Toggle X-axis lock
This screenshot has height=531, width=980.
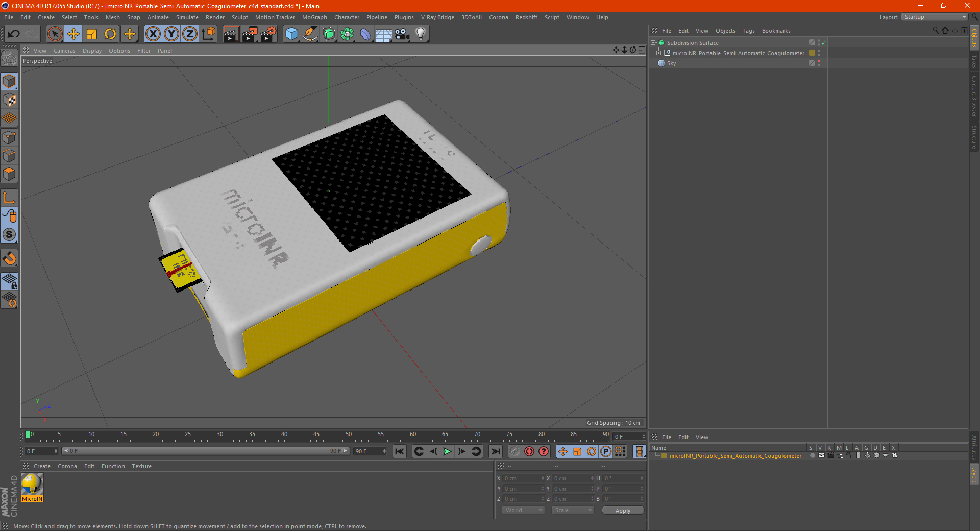click(x=153, y=34)
